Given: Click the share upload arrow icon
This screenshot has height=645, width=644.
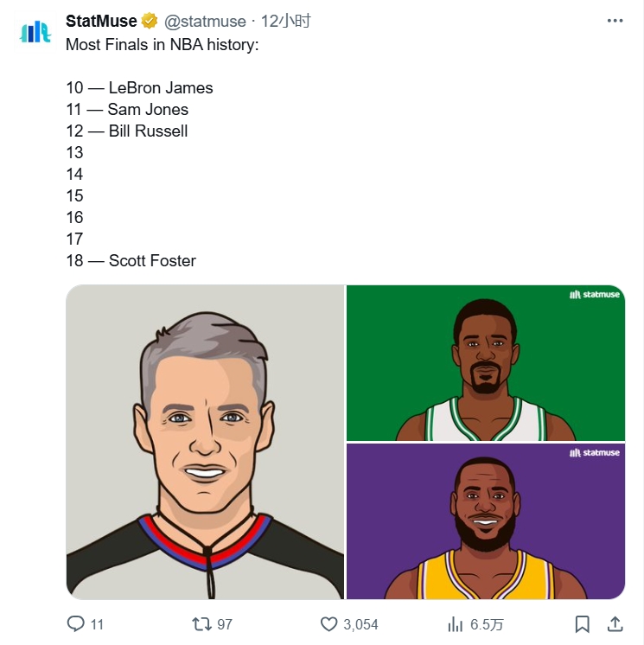Looking at the screenshot, I should click(x=615, y=623).
